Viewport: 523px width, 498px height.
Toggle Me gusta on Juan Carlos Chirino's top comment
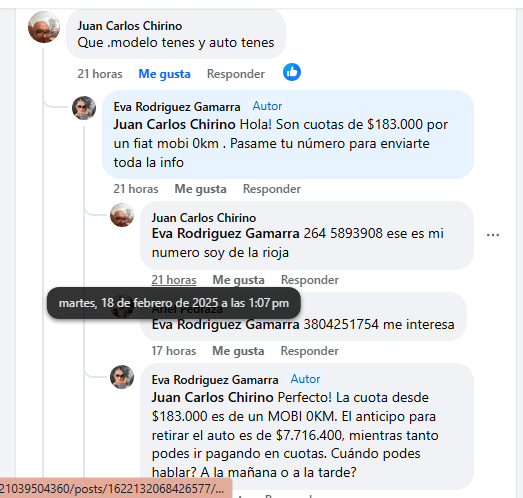click(x=164, y=74)
